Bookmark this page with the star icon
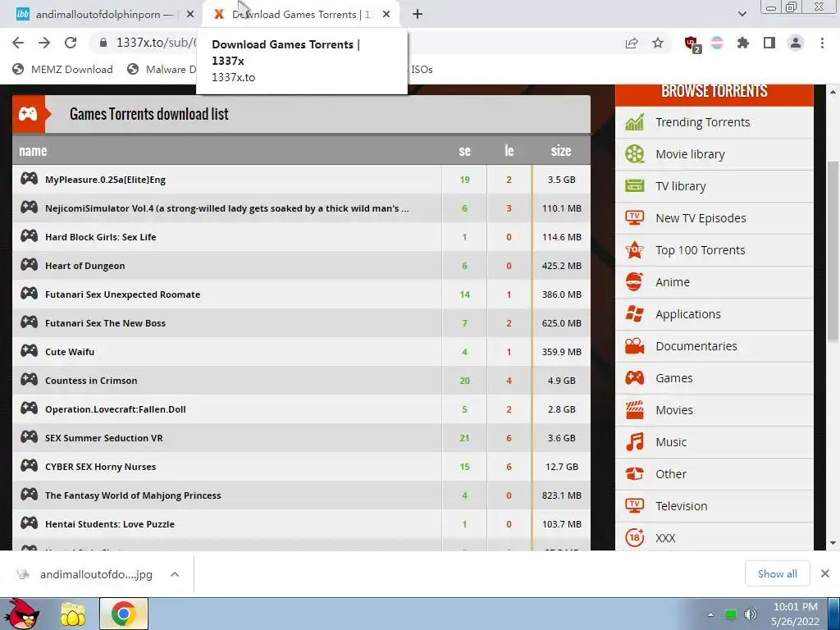Viewport: 840px width, 630px height. pyautogui.click(x=658, y=43)
